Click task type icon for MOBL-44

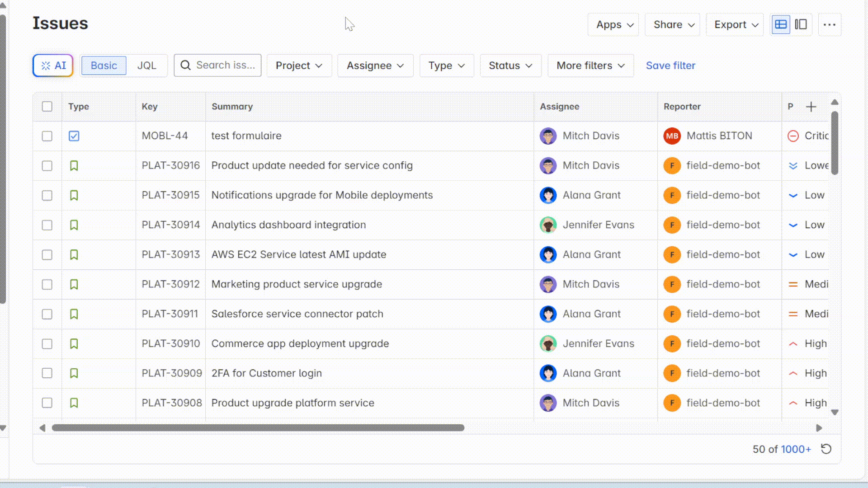[x=74, y=136]
